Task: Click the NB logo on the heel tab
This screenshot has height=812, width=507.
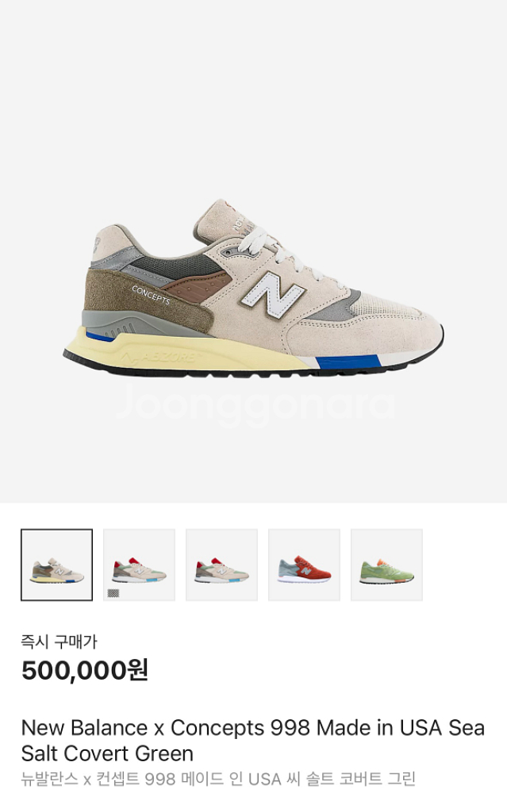Action: point(98,247)
